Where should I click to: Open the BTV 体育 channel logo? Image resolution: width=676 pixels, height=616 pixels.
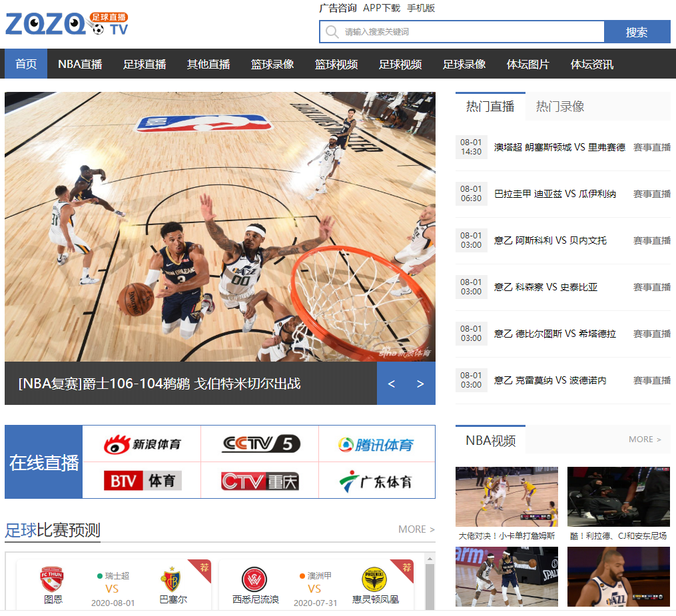143,481
